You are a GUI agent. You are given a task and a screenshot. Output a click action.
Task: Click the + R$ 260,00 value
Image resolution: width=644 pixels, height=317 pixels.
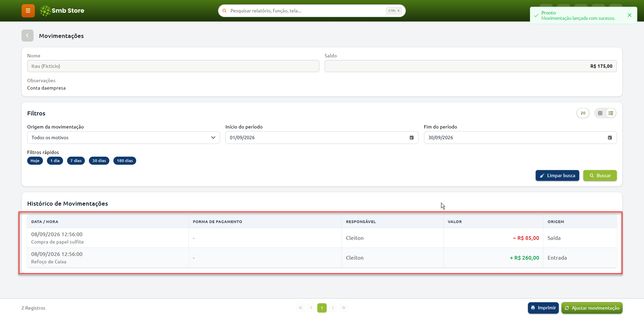(x=525, y=258)
